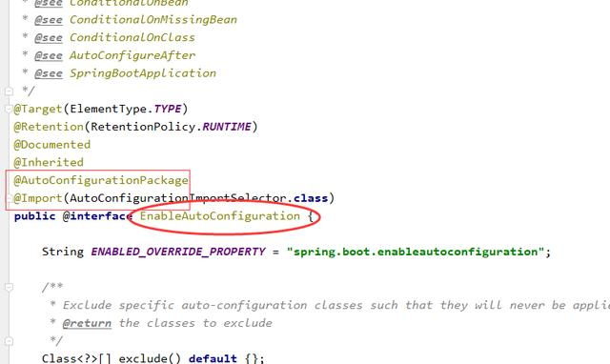Click RetentionPolicy in the code
Viewport: 610px width, 364px height.
(144, 127)
